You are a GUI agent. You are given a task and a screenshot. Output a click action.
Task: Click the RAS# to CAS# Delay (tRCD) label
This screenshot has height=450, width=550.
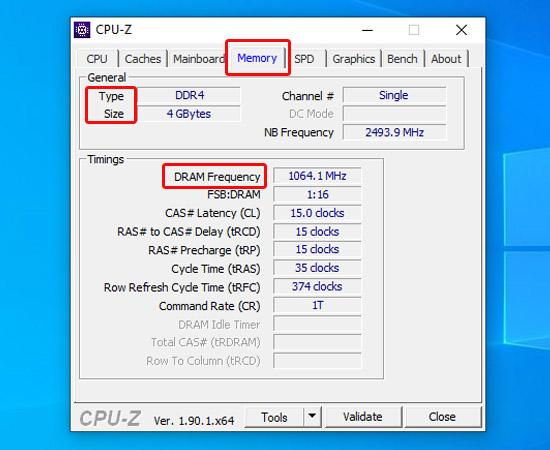tap(189, 232)
